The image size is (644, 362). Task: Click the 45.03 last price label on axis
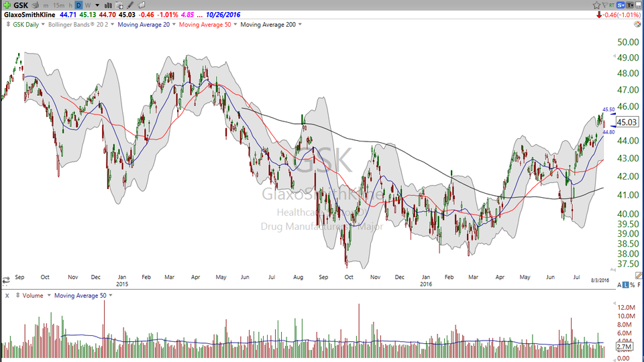click(627, 122)
